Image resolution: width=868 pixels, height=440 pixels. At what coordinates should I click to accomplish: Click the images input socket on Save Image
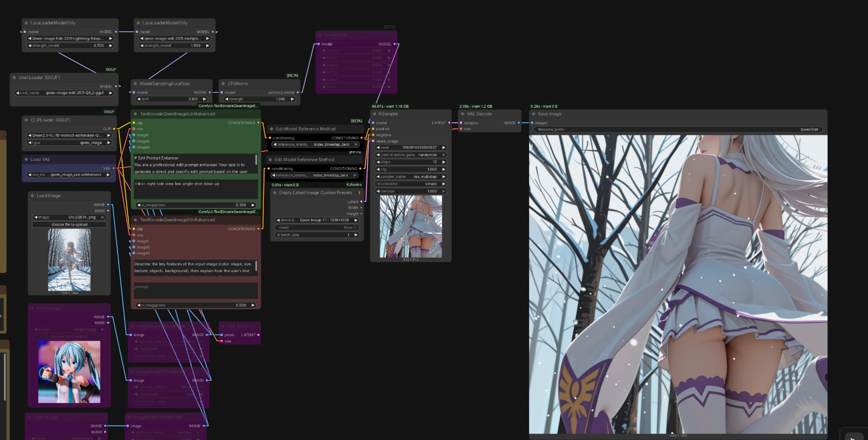click(x=532, y=123)
